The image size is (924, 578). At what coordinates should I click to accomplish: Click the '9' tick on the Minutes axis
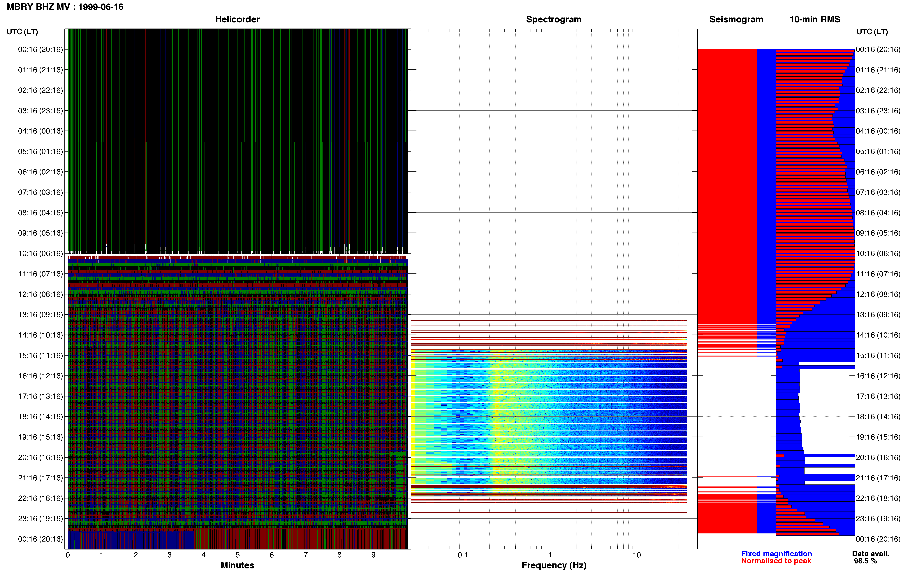(x=373, y=555)
